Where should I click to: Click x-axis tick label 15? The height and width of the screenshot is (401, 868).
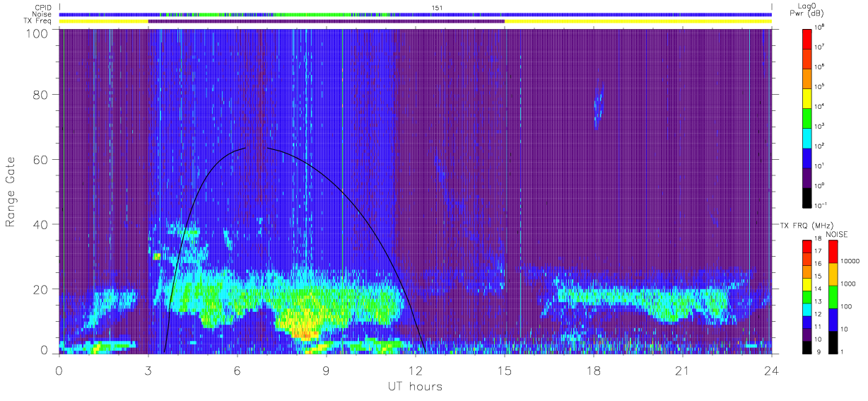click(x=505, y=370)
